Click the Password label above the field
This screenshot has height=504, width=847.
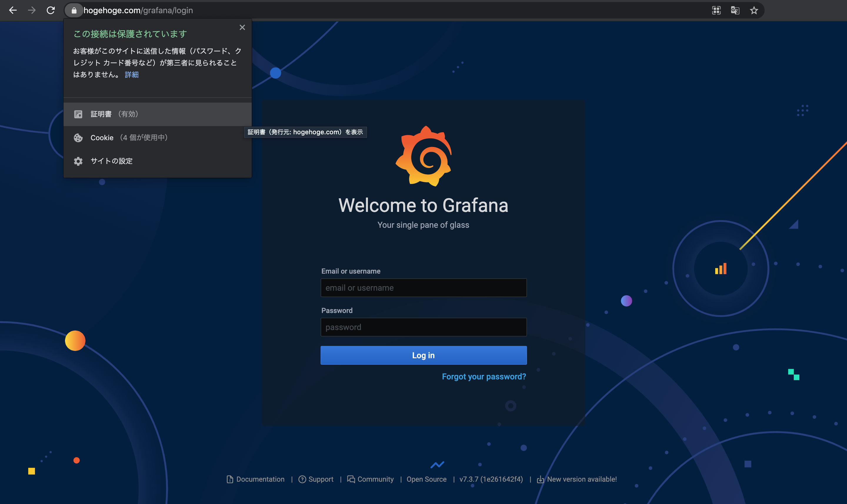pyautogui.click(x=337, y=310)
